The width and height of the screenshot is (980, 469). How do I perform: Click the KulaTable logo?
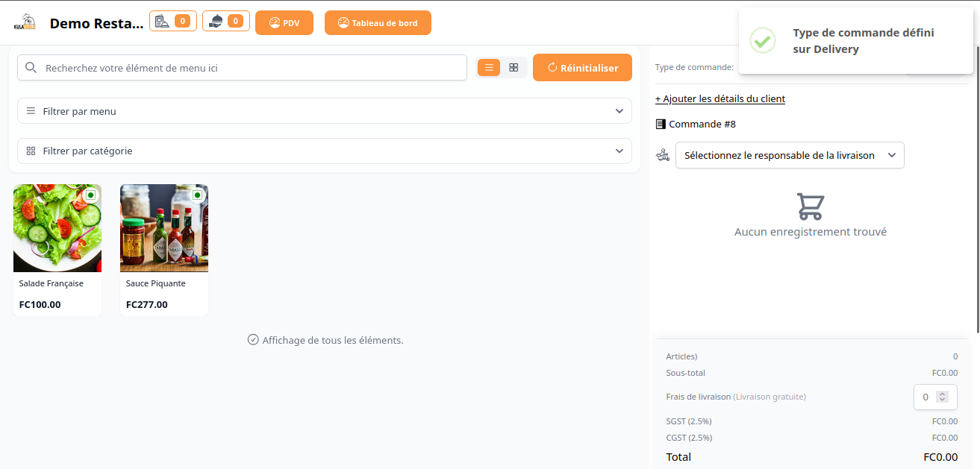[25, 22]
